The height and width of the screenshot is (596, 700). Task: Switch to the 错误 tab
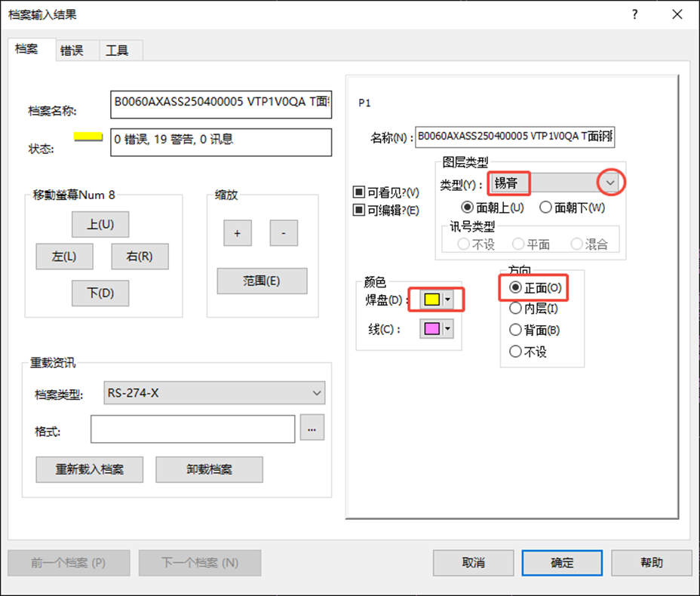click(x=72, y=51)
